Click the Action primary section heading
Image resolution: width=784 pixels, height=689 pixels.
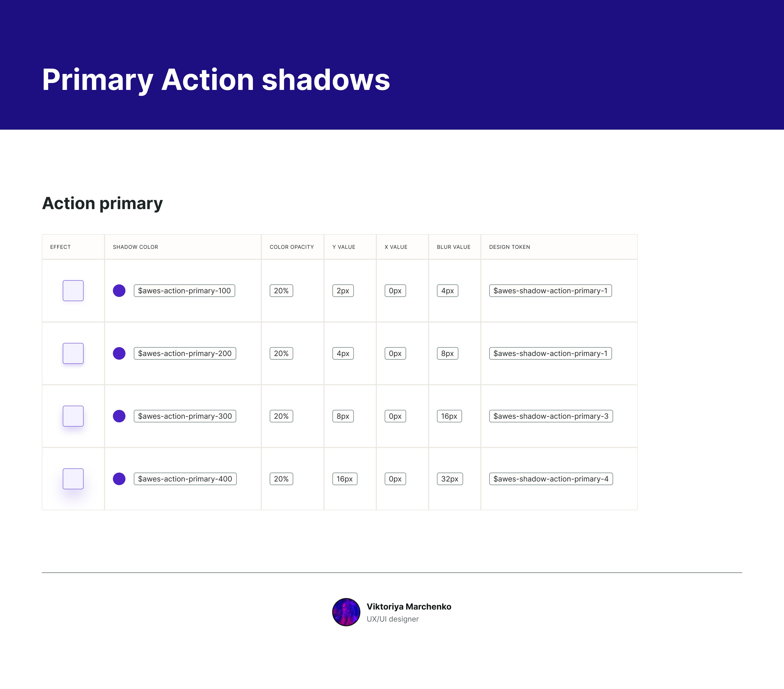(x=102, y=203)
